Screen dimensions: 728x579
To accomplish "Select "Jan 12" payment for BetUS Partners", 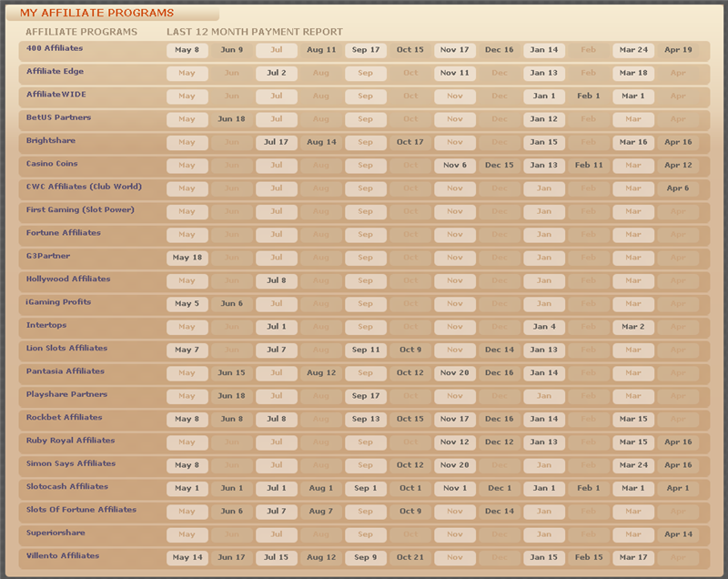I will tap(543, 119).
